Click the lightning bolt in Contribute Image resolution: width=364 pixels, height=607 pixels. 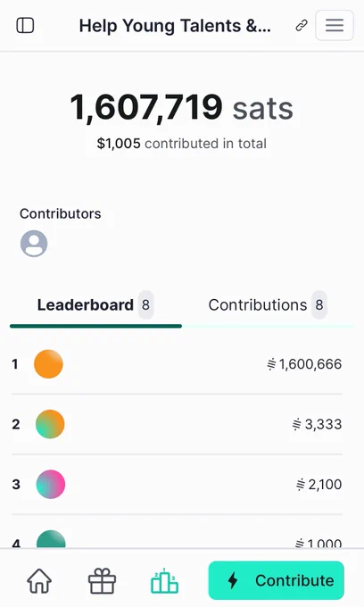[233, 581]
